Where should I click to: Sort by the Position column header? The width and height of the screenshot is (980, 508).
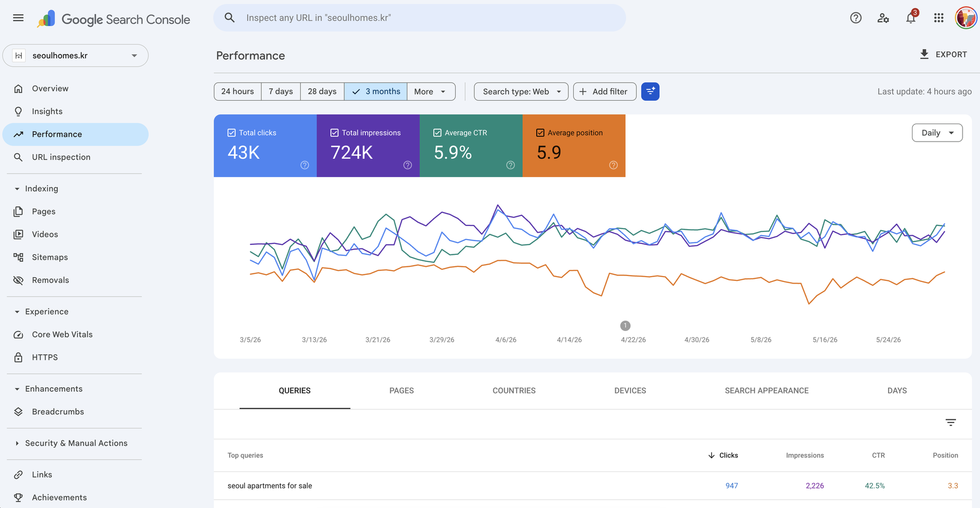(x=945, y=456)
